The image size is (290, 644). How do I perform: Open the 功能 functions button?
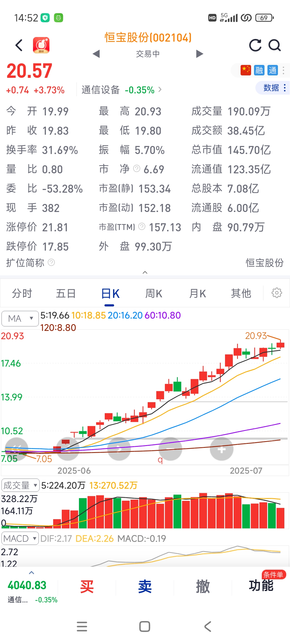click(x=261, y=586)
